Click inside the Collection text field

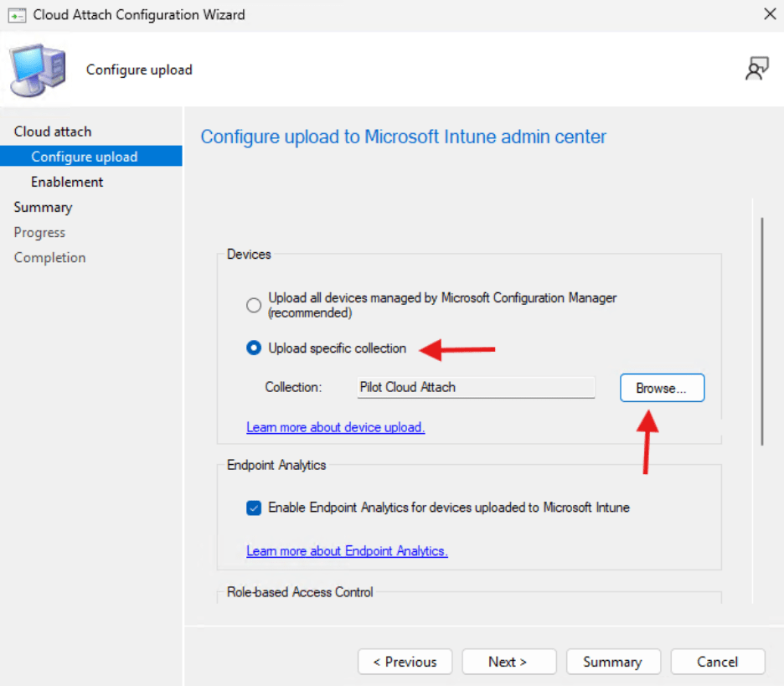(475, 387)
